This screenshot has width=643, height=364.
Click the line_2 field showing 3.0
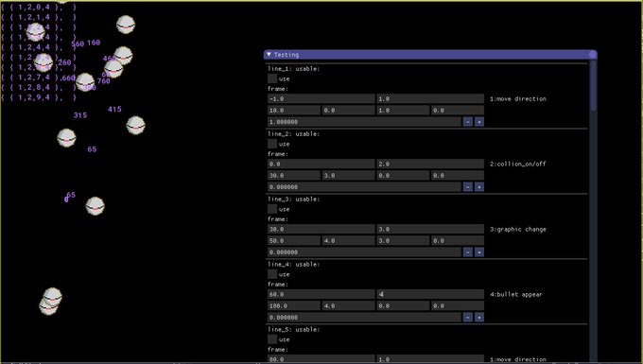pyautogui.click(x=348, y=176)
